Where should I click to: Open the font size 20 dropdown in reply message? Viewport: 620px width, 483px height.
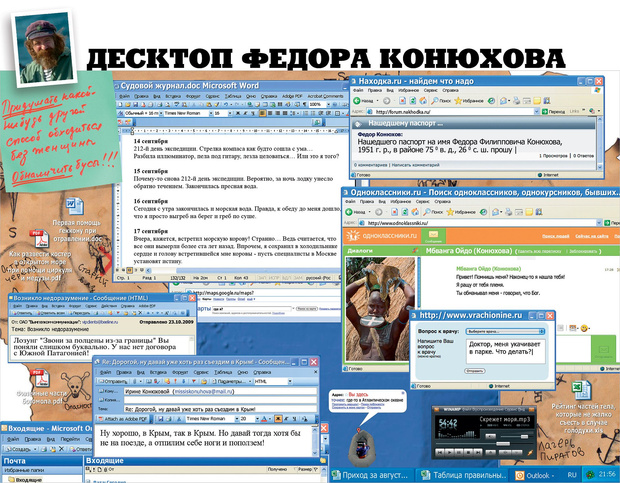pos(257,419)
